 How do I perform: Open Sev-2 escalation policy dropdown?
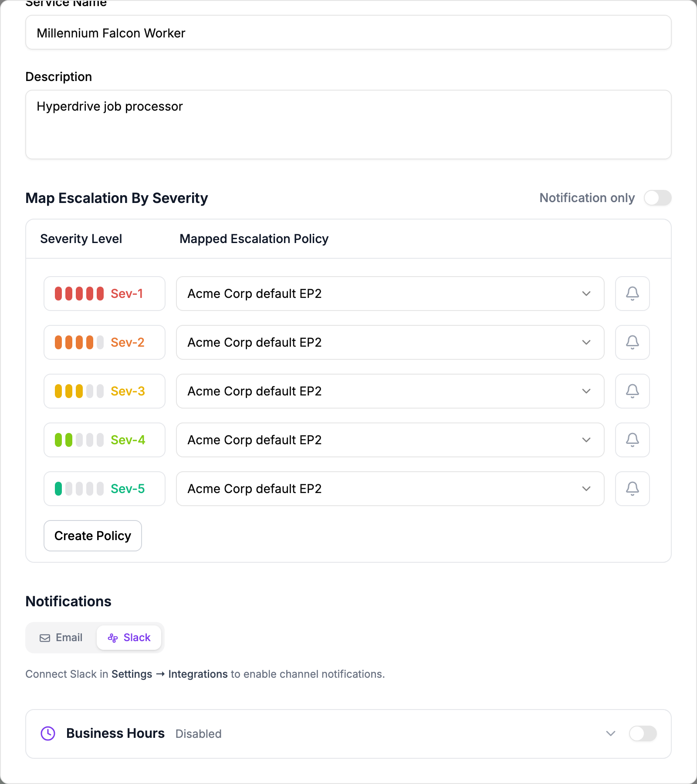(x=390, y=342)
